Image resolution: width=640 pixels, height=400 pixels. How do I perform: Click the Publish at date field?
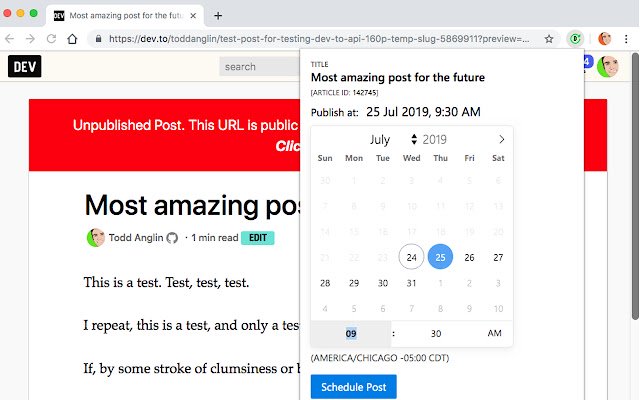tap(423, 112)
